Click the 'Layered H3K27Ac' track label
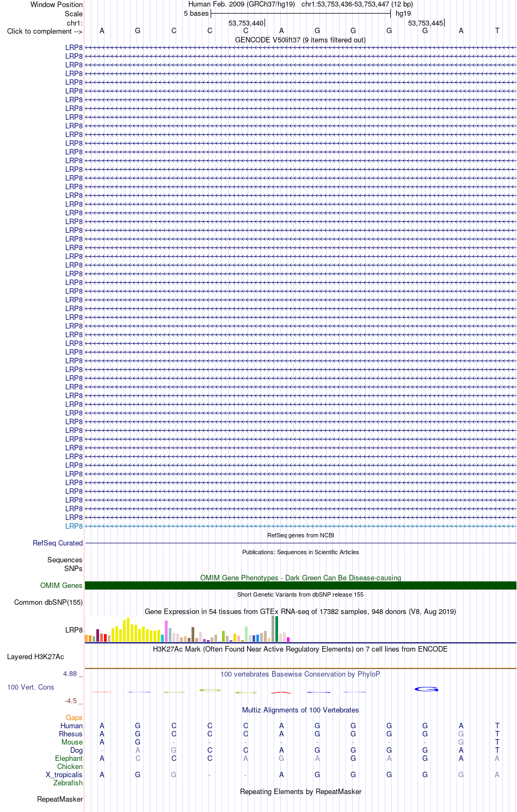 35,656
